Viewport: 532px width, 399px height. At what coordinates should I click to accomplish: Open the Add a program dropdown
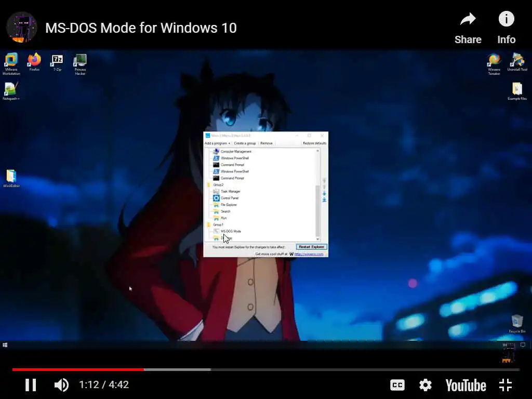[x=217, y=143]
